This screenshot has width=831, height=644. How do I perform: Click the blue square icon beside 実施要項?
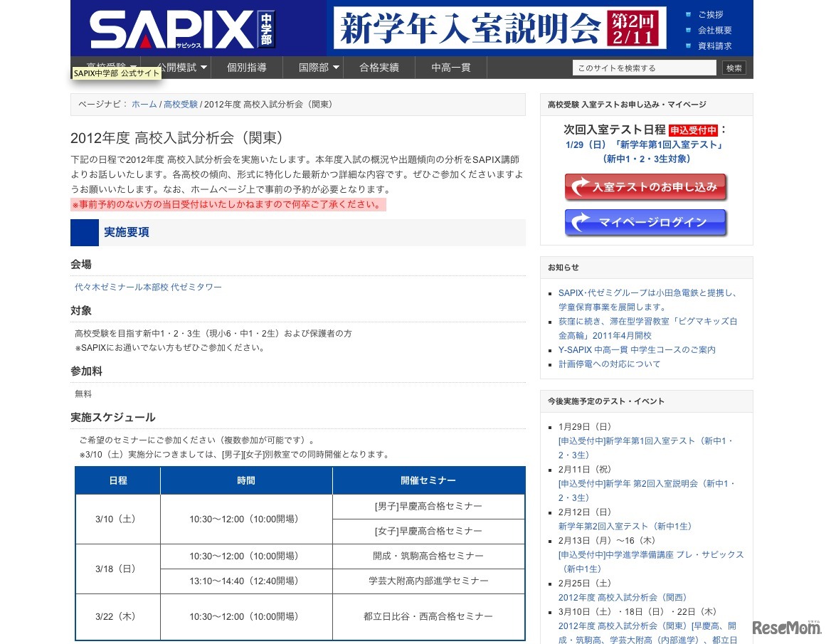[x=85, y=231]
